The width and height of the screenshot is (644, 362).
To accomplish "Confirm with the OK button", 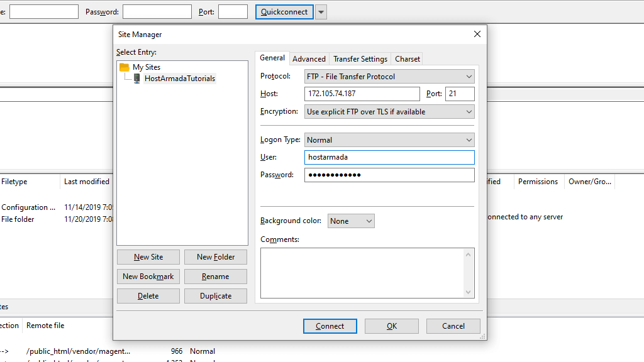I will pyautogui.click(x=391, y=326).
